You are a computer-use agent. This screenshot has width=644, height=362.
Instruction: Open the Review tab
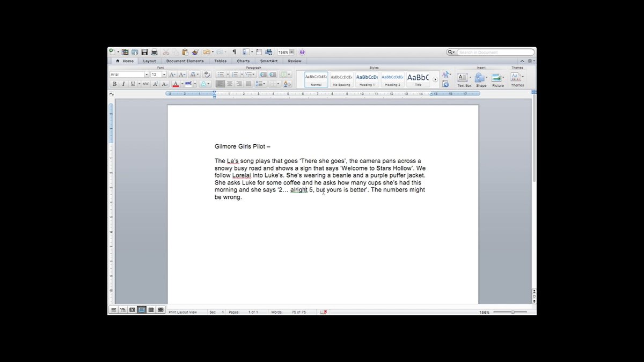pyautogui.click(x=295, y=61)
